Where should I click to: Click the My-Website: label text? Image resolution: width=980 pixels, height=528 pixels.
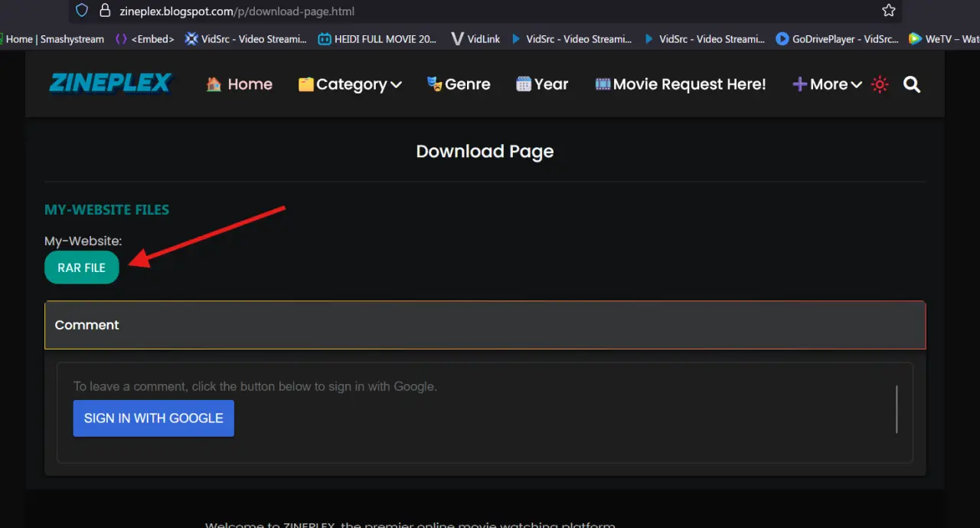click(x=83, y=241)
